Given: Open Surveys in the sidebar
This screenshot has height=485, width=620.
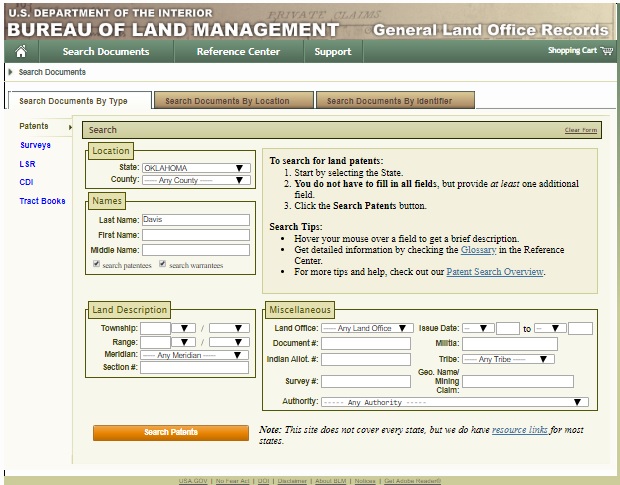Looking at the screenshot, I should pos(35,145).
